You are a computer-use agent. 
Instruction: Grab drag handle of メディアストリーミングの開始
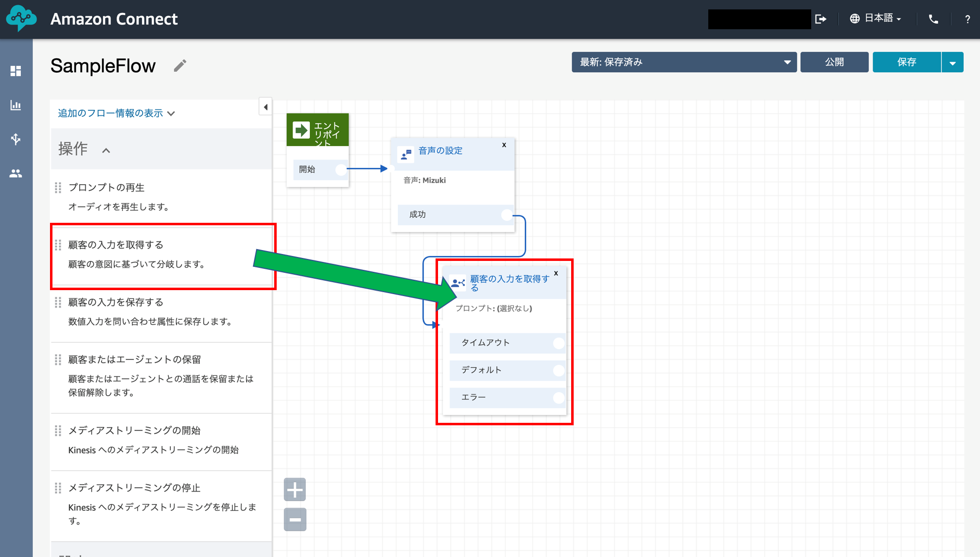pos(58,431)
